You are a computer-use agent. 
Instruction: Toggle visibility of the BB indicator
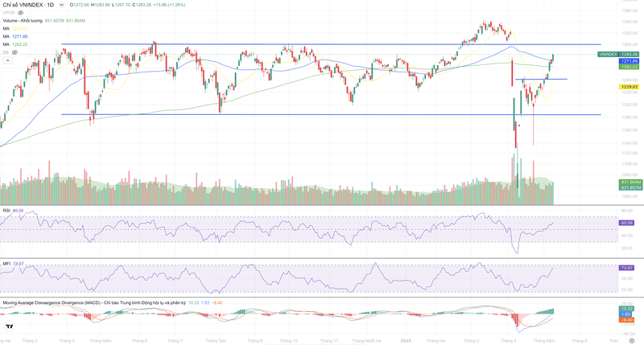pos(14,52)
